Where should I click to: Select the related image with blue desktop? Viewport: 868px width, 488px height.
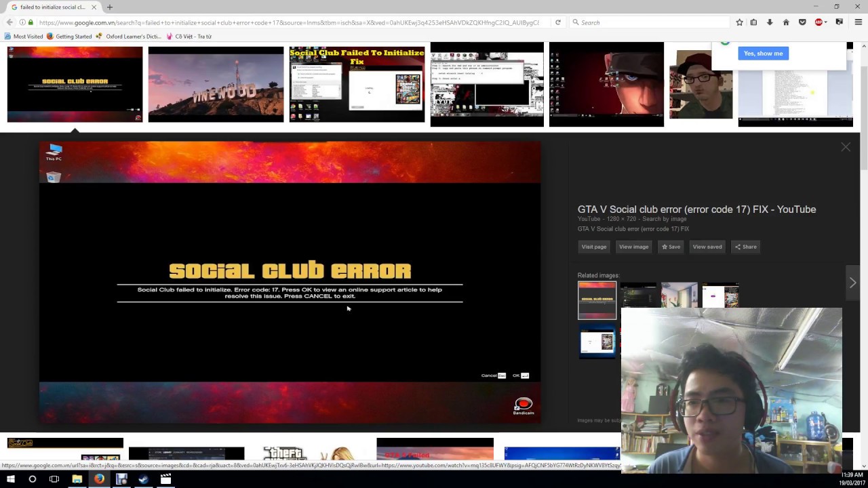597,341
